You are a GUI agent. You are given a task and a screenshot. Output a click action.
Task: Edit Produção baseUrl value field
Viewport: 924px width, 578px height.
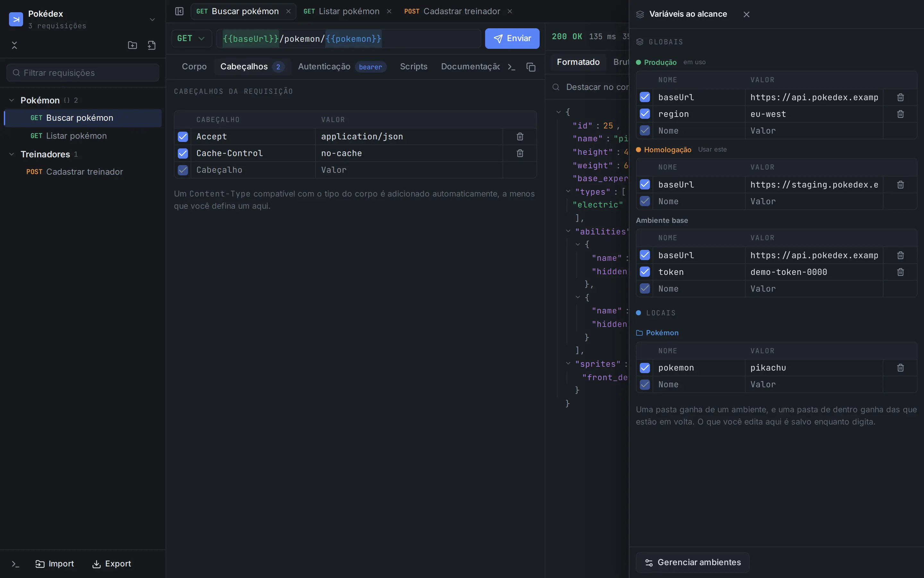(x=814, y=98)
